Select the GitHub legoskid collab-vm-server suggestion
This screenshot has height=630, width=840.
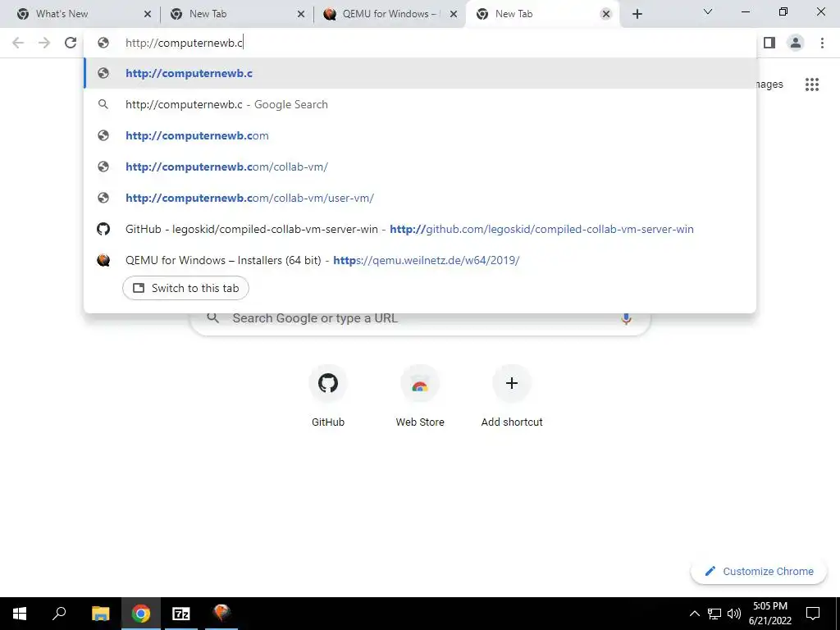(420, 229)
